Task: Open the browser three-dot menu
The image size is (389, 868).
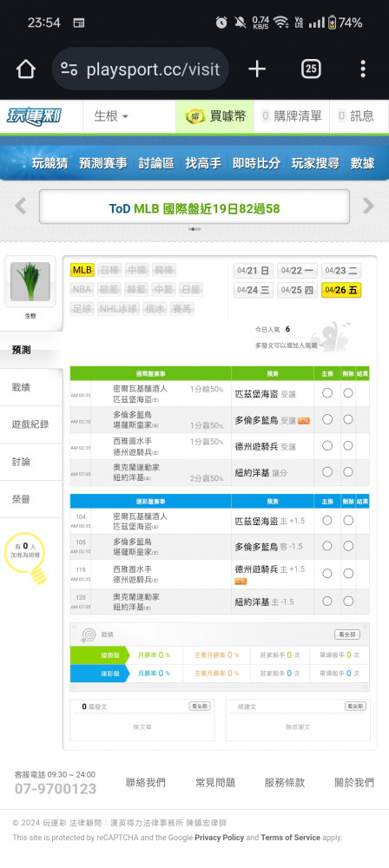Action: (363, 69)
